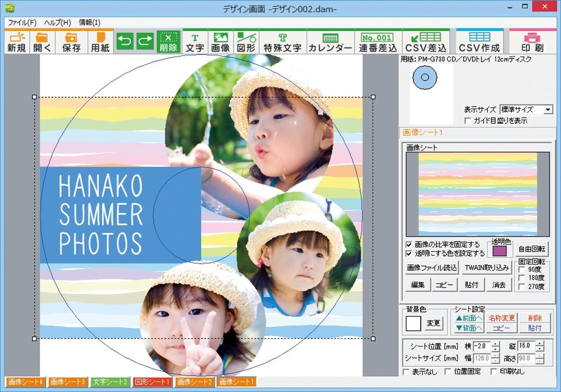Insert a calendar with カレンダー tool
The width and height of the screenshot is (561, 392).
coord(330,42)
